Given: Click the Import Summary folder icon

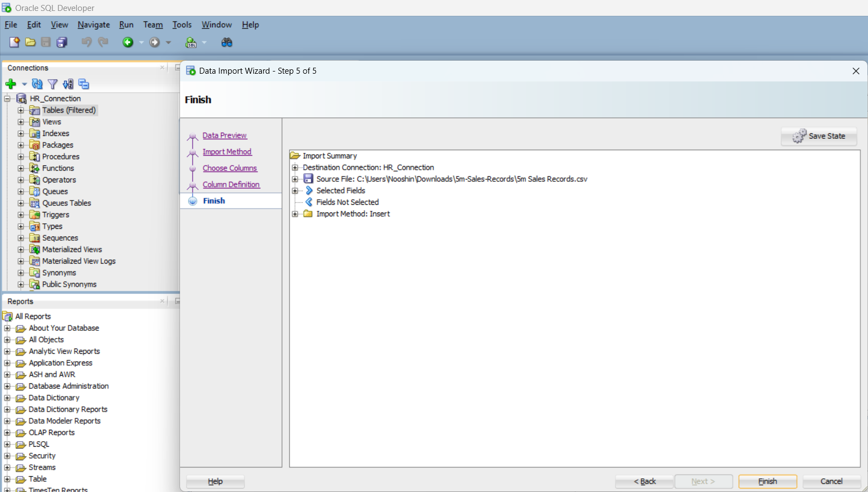Looking at the screenshot, I should click(295, 156).
